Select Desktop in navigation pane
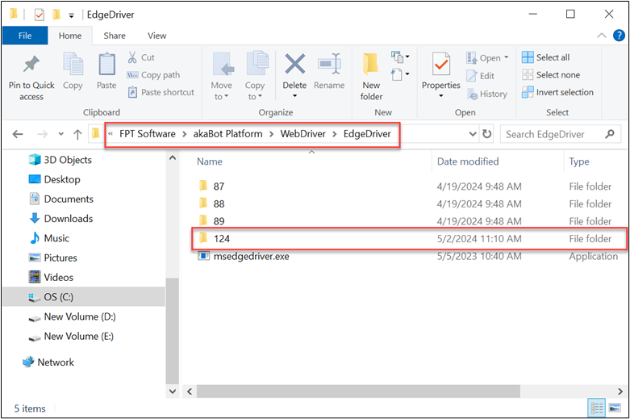The height and width of the screenshot is (419, 630). click(x=54, y=179)
